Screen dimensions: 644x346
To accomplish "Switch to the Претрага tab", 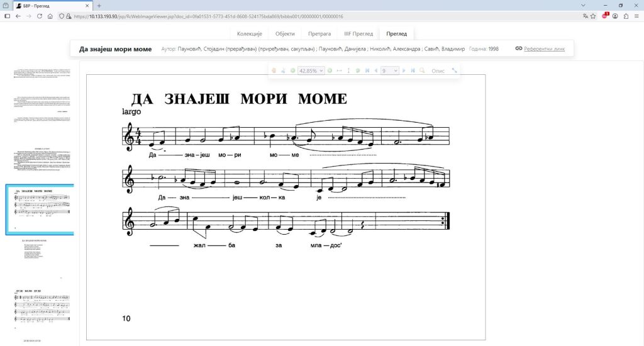I will click(319, 34).
